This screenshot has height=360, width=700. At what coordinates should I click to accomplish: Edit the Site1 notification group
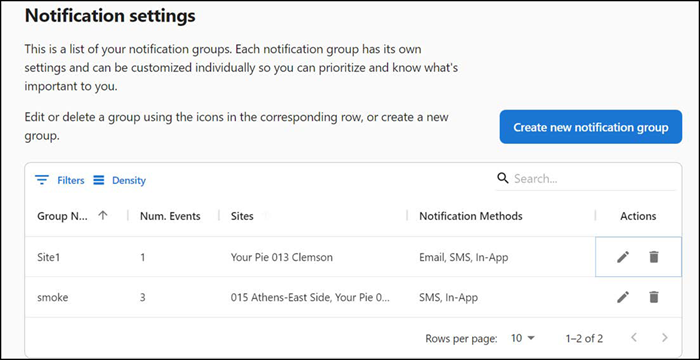[x=623, y=257]
